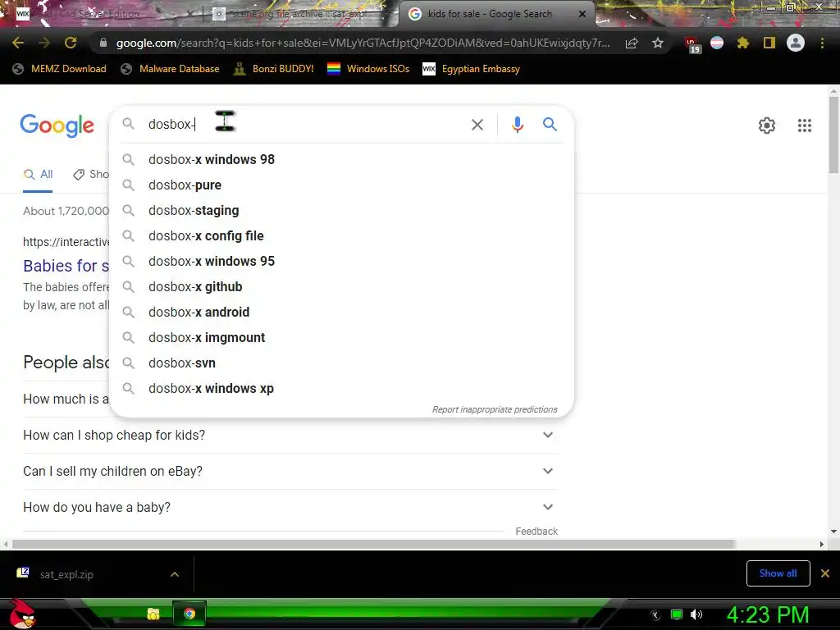Select suggestion 'dosbox-x github'

[x=341, y=286]
